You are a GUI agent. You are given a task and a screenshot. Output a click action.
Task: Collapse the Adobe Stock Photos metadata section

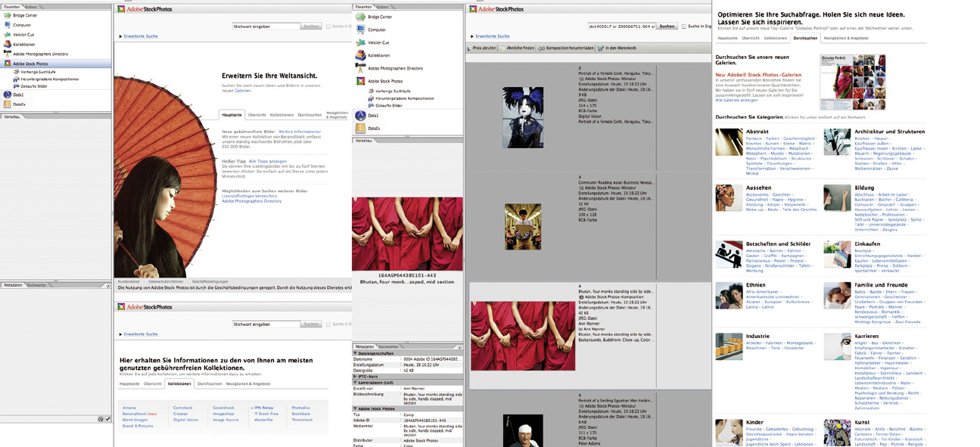coord(356,408)
